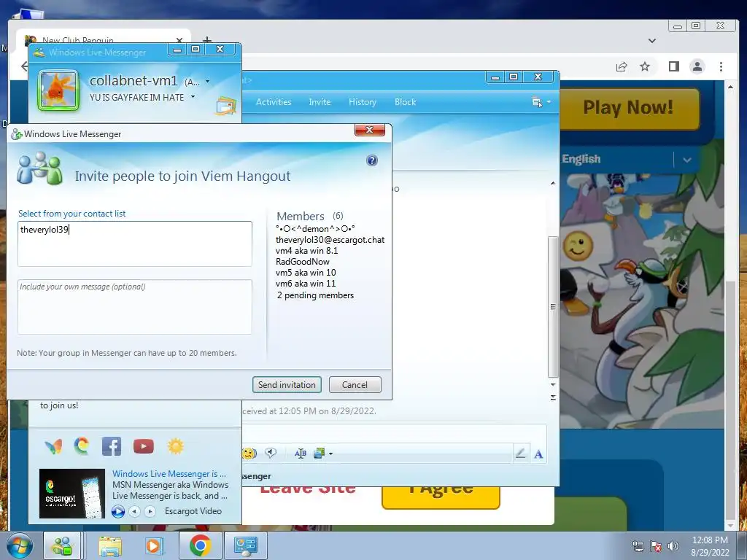Open a new Chrome tab with plus
Screen dimensions: 747x560
(x=206, y=41)
